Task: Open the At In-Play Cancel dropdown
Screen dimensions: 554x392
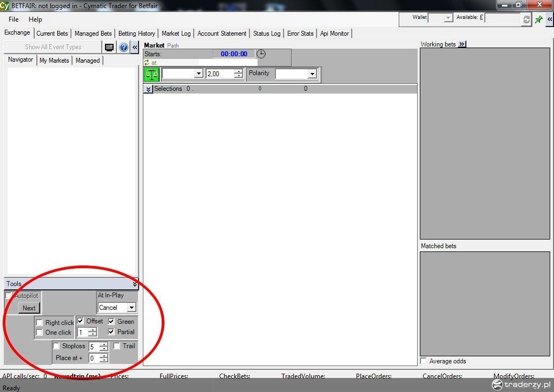Action: point(131,308)
